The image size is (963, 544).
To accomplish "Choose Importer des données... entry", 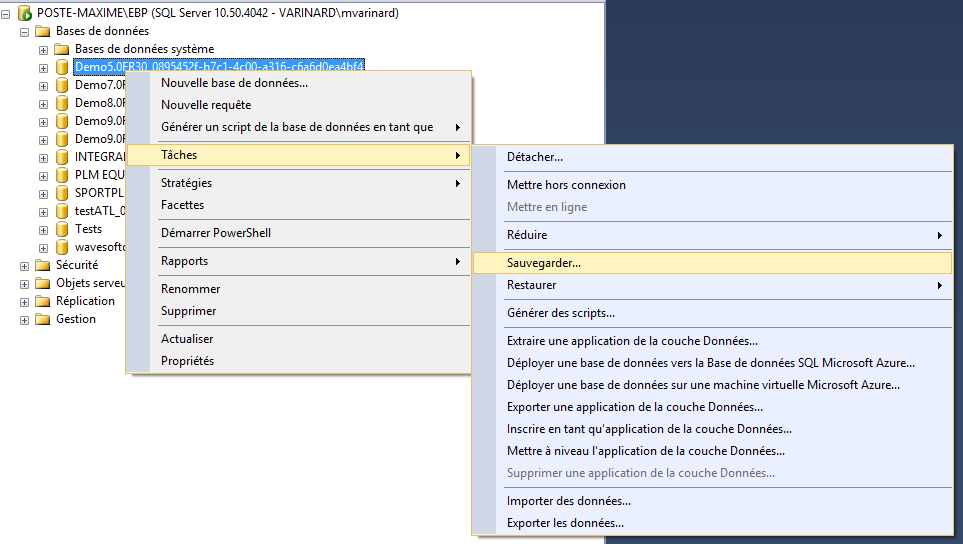I will click(712, 501).
